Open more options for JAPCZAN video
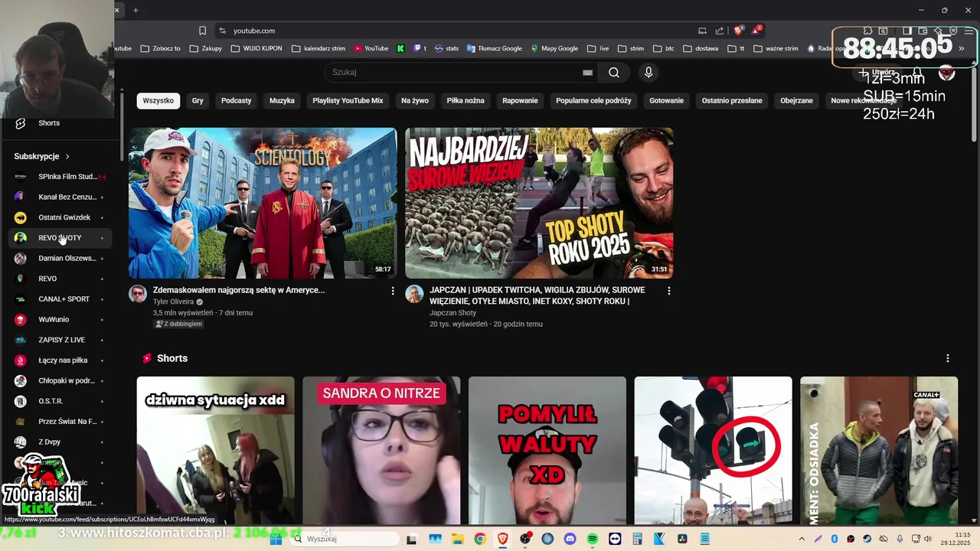The image size is (980, 551). pos(669,291)
